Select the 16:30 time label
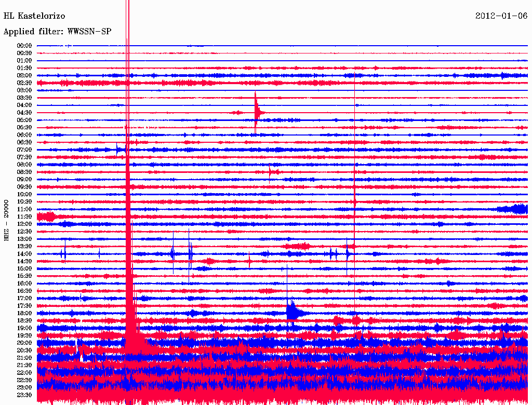This screenshot has width=532, height=405. [24, 291]
